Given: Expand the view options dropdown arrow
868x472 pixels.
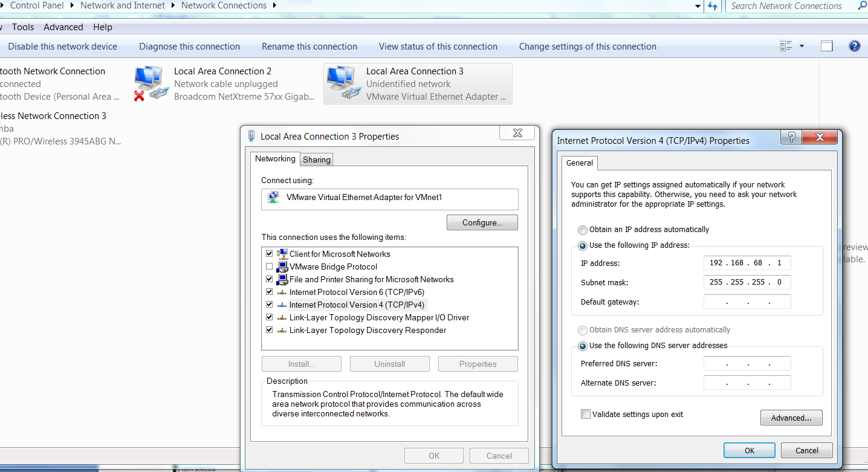Looking at the screenshot, I should coord(802,47).
